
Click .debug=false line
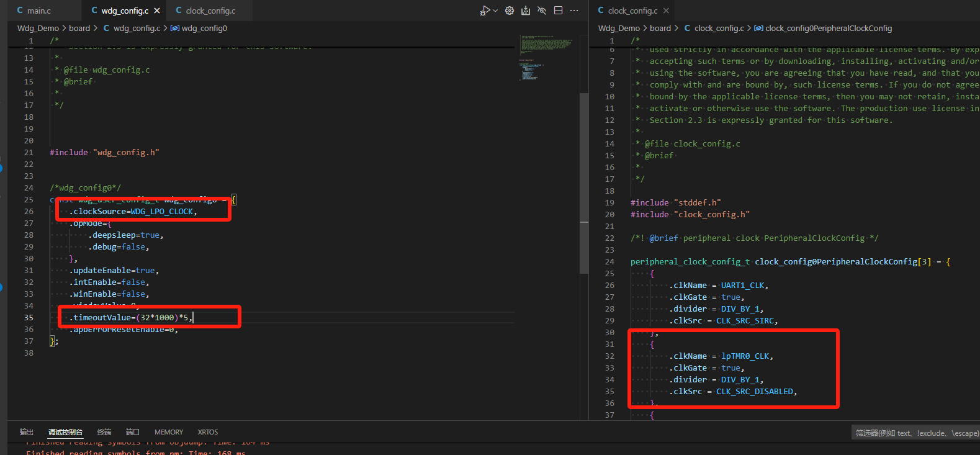coord(119,246)
